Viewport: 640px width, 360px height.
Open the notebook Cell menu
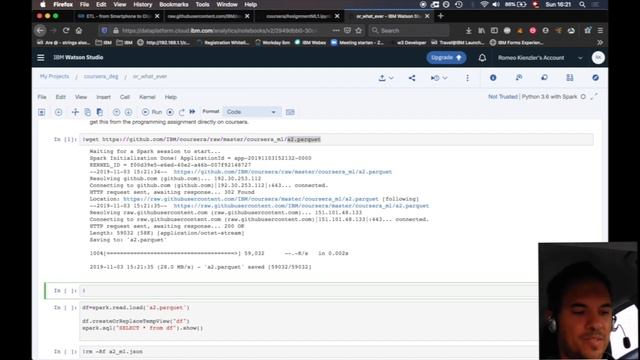pos(124,97)
